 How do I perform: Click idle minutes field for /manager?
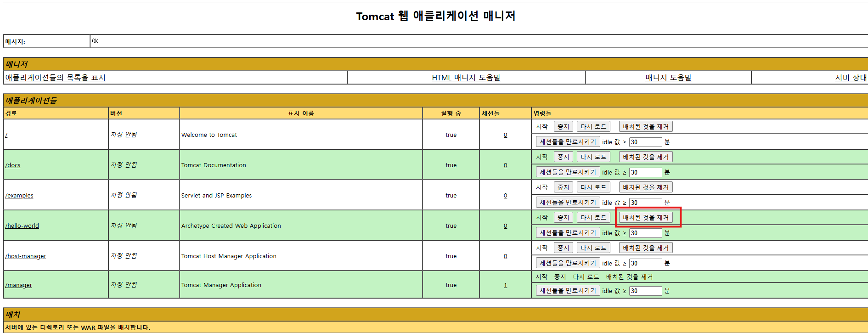click(x=645, y=291)
